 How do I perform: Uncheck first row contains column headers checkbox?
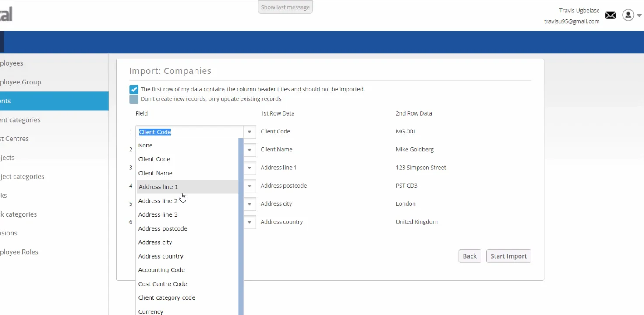[134, 89]
